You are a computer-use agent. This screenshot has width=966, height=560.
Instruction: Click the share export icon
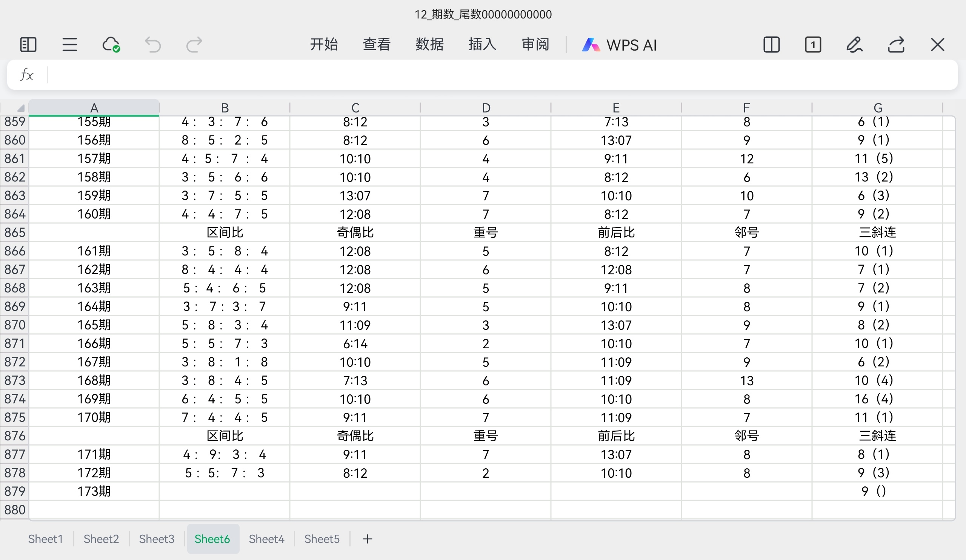(x=896, y=45)
